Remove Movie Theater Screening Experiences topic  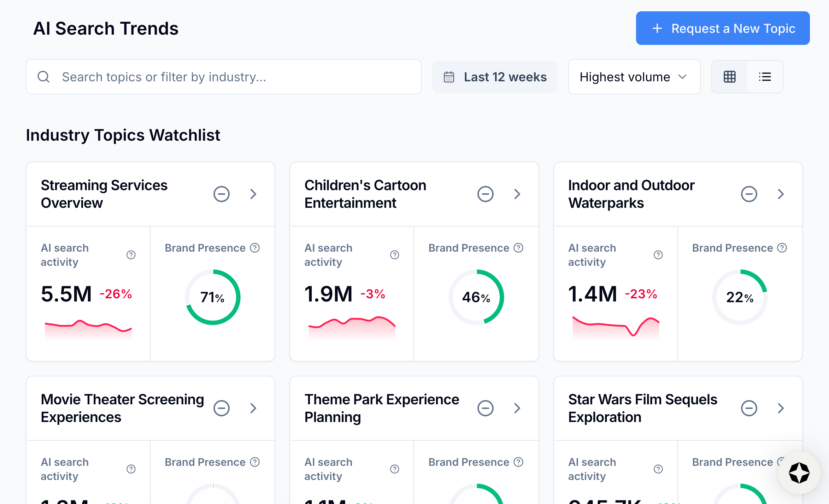pyautogui.click(x=222, y=408)
